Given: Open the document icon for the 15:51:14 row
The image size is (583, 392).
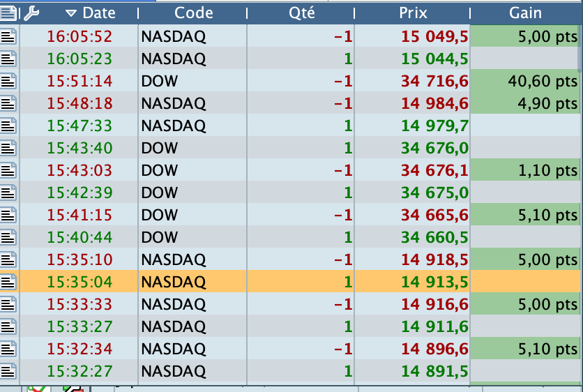Looking at the screenshot, I should click(8, 81).
